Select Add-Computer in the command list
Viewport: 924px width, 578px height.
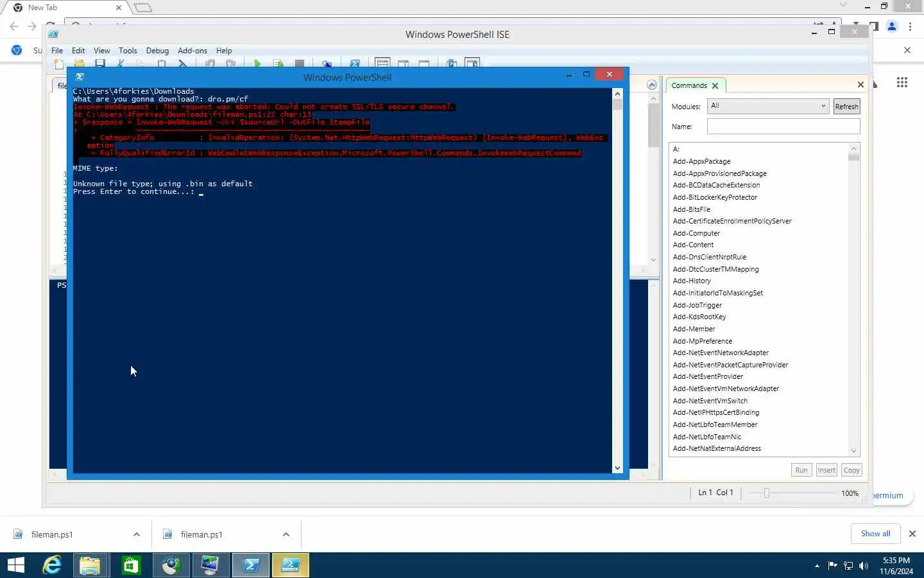(x=696, y=233)
